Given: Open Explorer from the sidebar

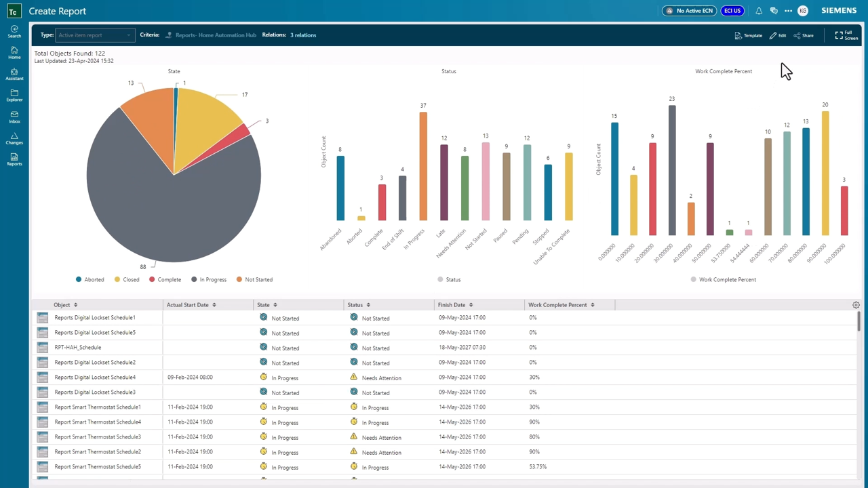Looking at the screenshot, I should pos(14,96).
